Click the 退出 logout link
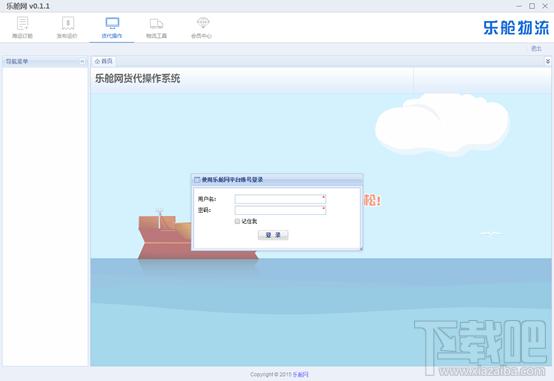The height and width of the screenshot is (381, 554). tap(536, 48)
